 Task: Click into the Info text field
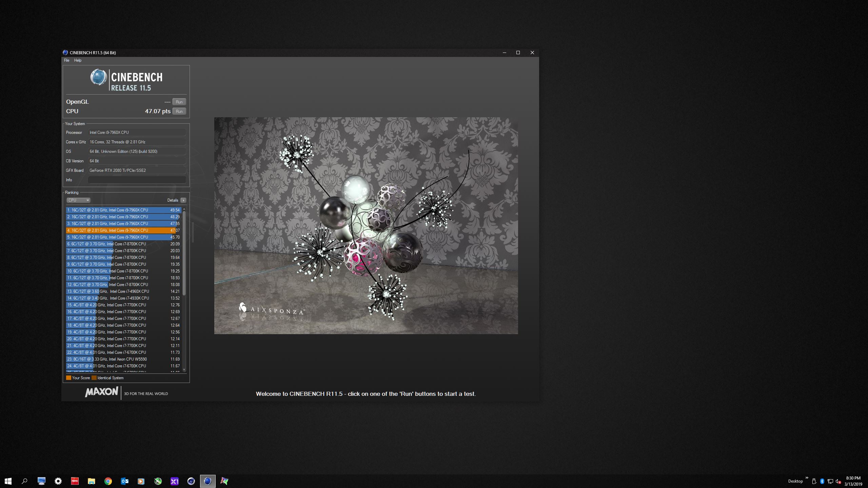tap(137, 180)
